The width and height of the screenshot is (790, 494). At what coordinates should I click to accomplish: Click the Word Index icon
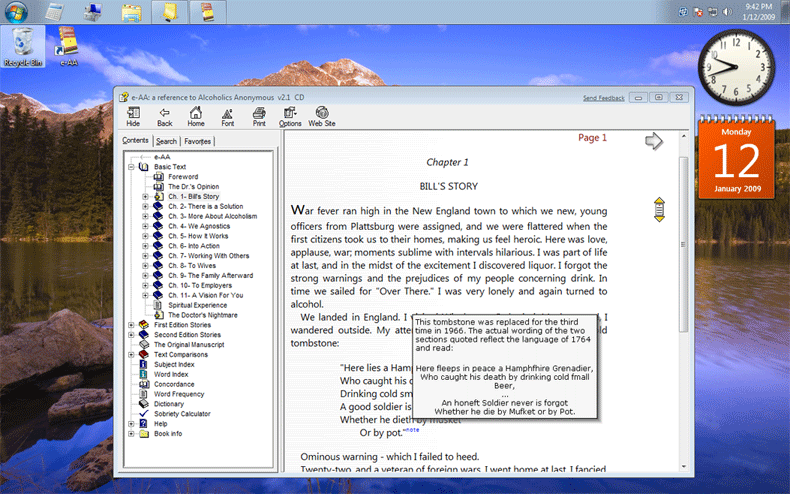pyautogui.click(x=144, y=374)
